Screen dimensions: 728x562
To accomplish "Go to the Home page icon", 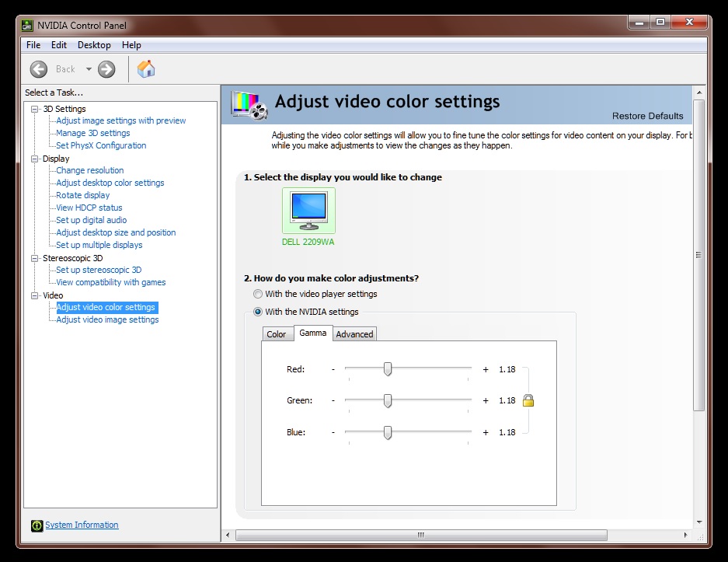I will click(x=146, y=69).
